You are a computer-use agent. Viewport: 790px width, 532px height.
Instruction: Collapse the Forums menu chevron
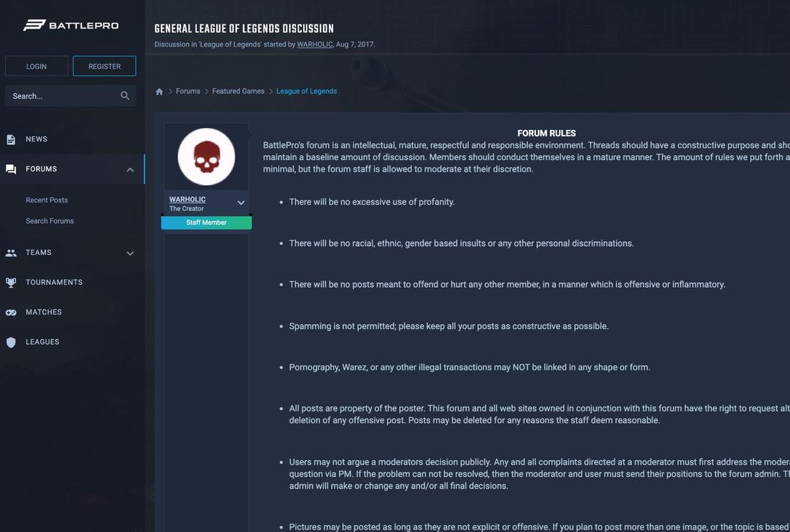[130, 169]
